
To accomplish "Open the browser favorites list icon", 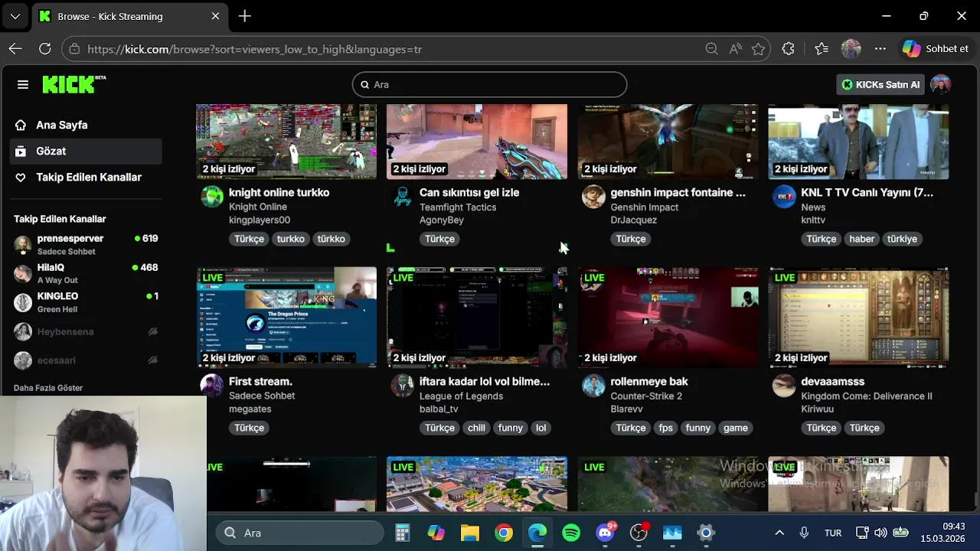I will point(822,49).
